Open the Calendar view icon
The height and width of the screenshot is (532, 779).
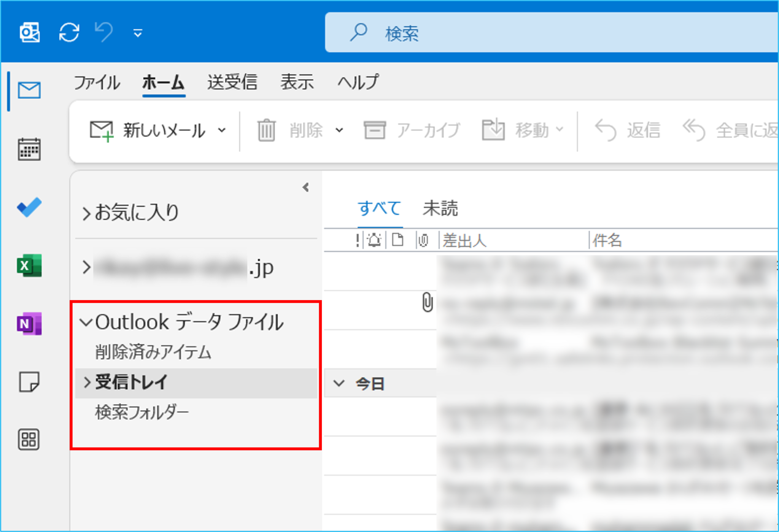[29, 149]
